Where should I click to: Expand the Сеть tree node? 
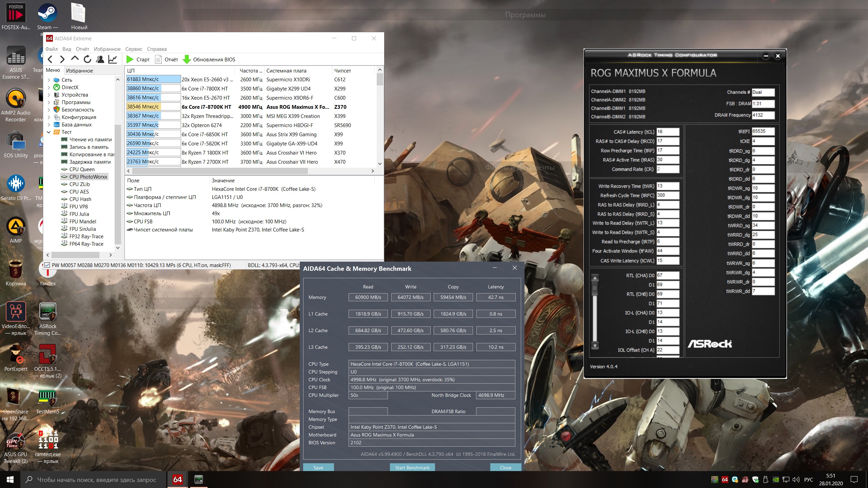(49, 80)
